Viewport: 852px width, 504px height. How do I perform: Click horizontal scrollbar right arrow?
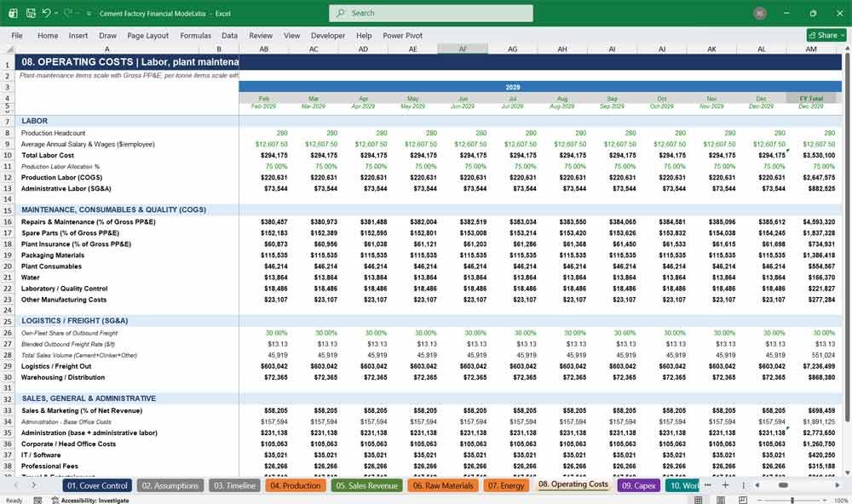838,485
